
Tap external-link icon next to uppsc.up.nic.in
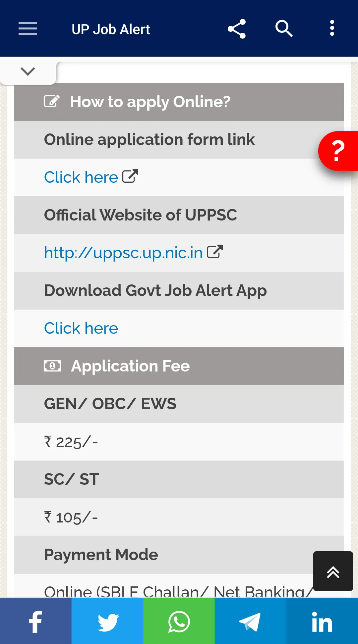click(x=215, y=252)
